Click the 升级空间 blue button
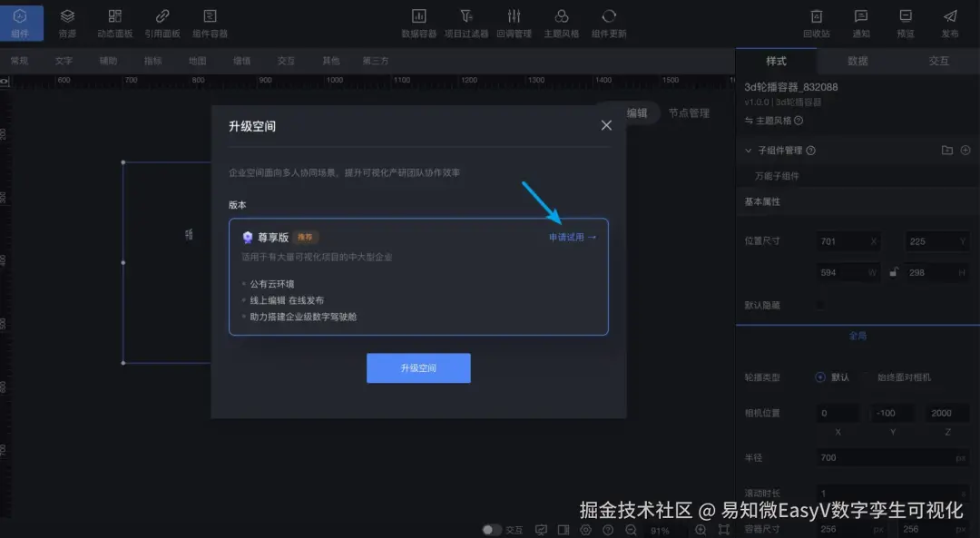The width and height of the screenshot is (980, 538). click(x=418, y=368)
